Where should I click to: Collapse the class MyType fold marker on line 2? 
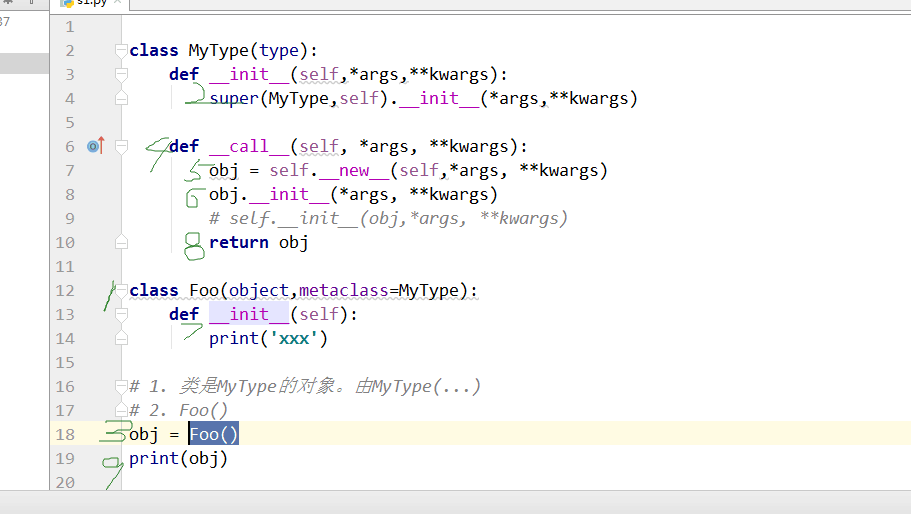[121, 51]
